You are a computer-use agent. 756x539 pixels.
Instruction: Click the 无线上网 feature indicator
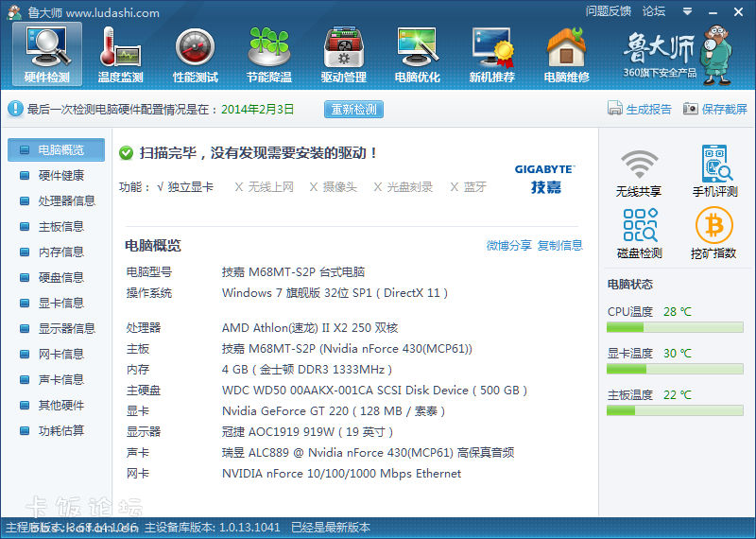coord(265,186)
